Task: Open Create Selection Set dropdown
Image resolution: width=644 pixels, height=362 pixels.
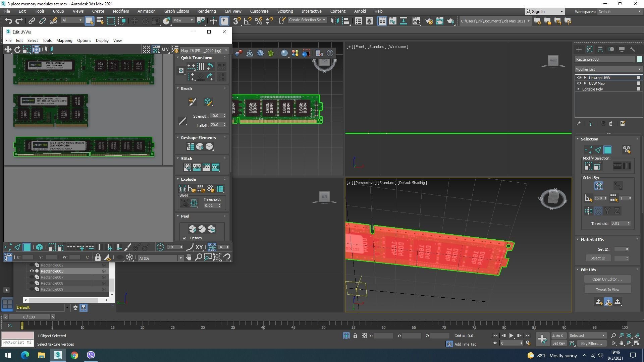Action: (307, 20)
